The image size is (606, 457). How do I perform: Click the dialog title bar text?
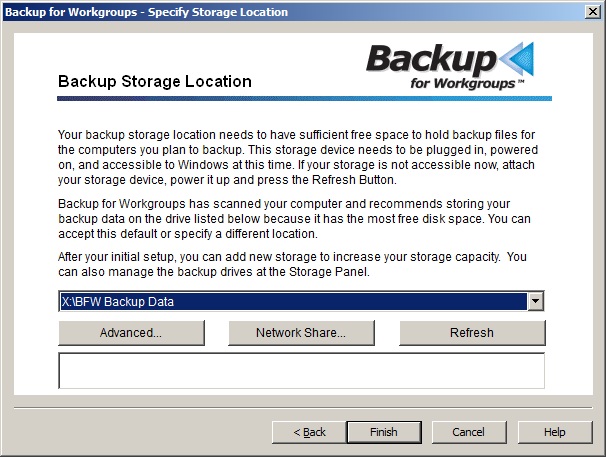click(x=146, y=12)
